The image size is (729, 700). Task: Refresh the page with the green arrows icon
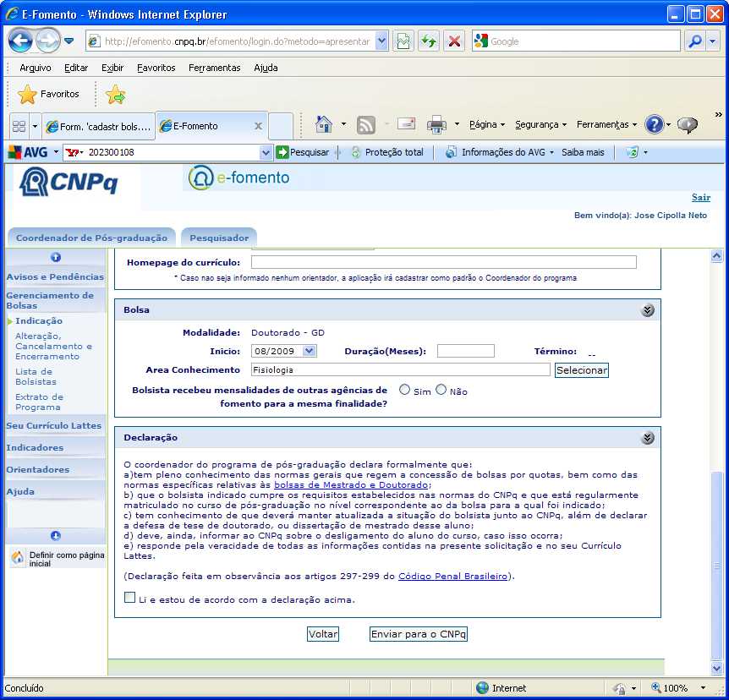coord(428,41)
